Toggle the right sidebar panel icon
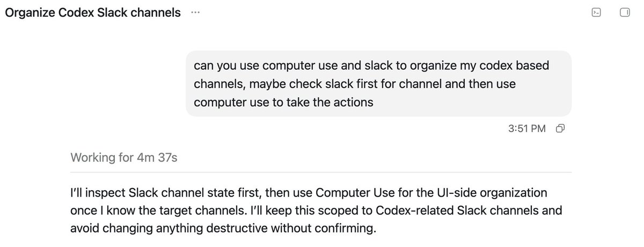This screenshot has width=644, height=247. (x=624, y=13)
